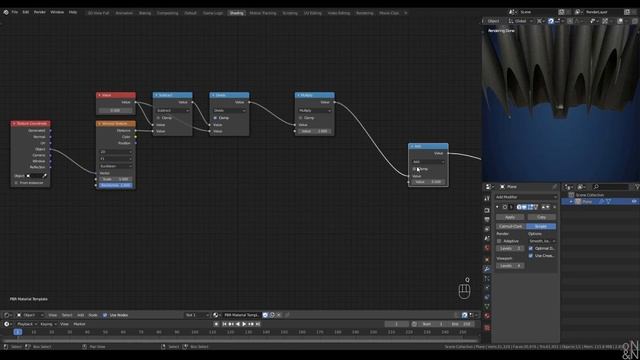Click the timeline editor type icon
This screenshot has width=640, height=360.
(x=7, y=324)
